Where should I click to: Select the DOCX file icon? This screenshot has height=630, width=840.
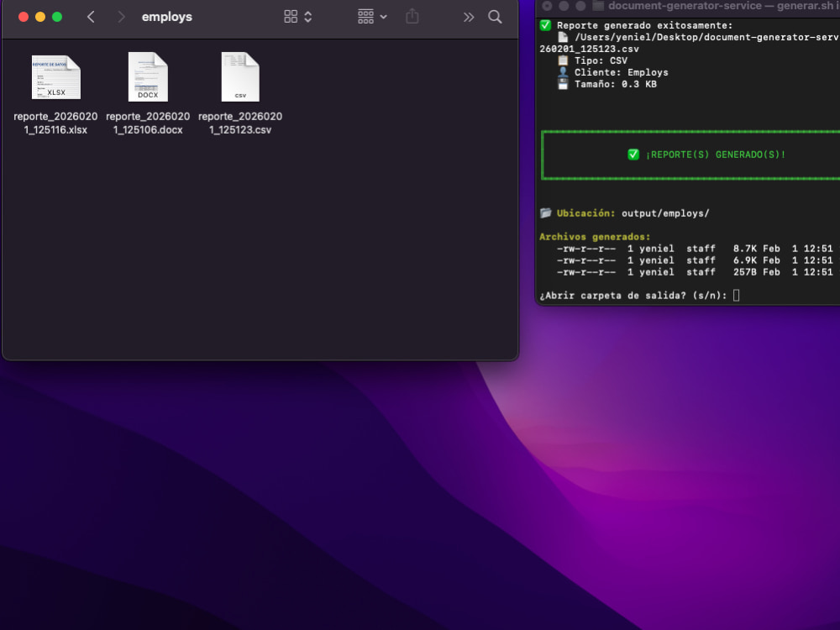(x=148, y=76)
